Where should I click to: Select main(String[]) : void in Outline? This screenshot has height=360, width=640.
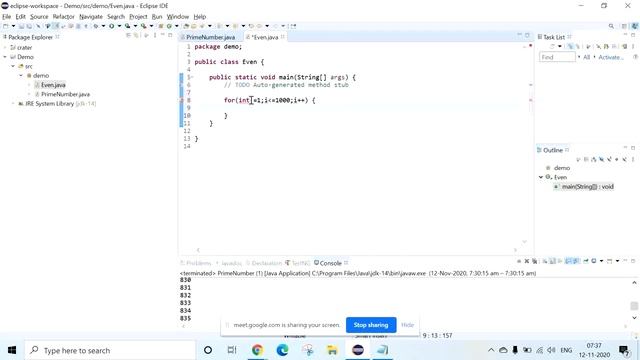pyautogui.click(x=587, y=187)
